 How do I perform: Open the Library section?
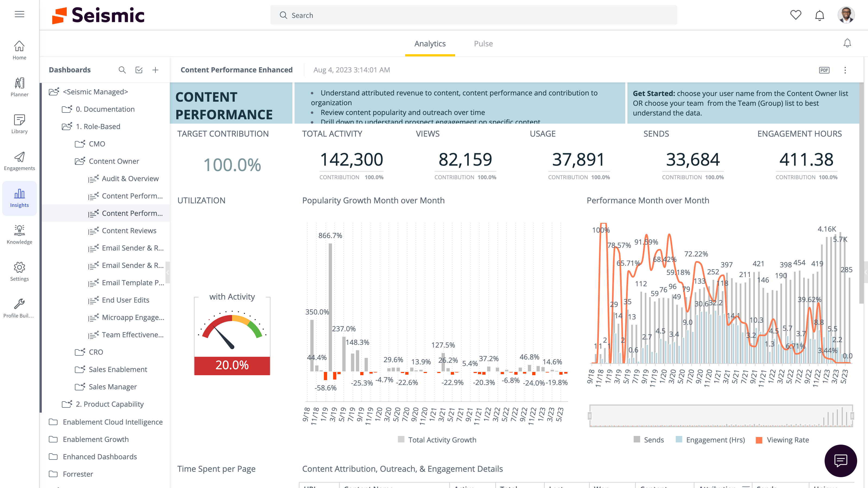pyautogui.click(x=19, y=124)
